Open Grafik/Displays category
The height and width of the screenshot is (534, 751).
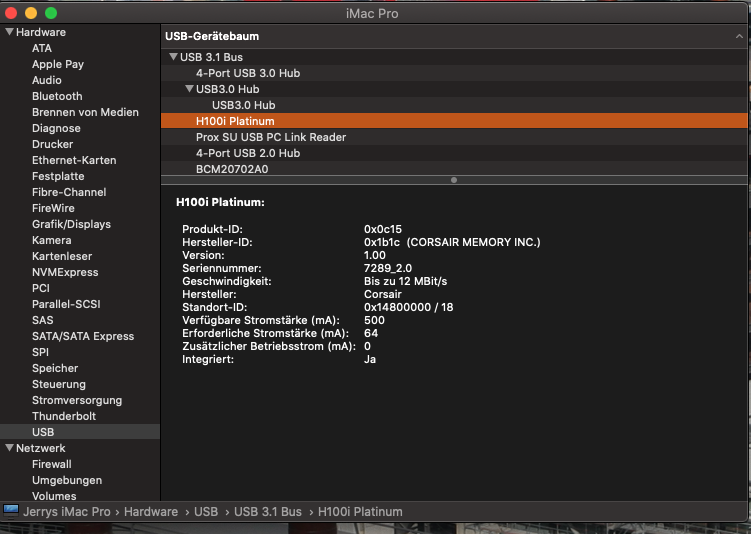tap(71, 224)
